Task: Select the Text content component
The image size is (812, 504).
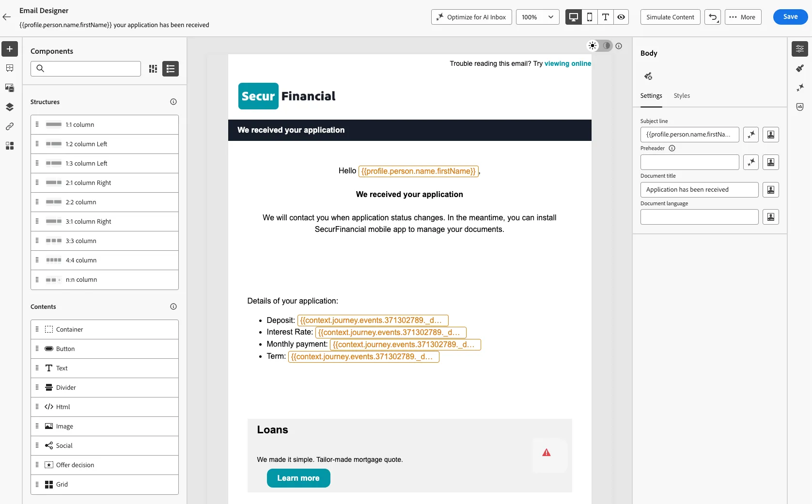Action: click(x=105, y=368)
